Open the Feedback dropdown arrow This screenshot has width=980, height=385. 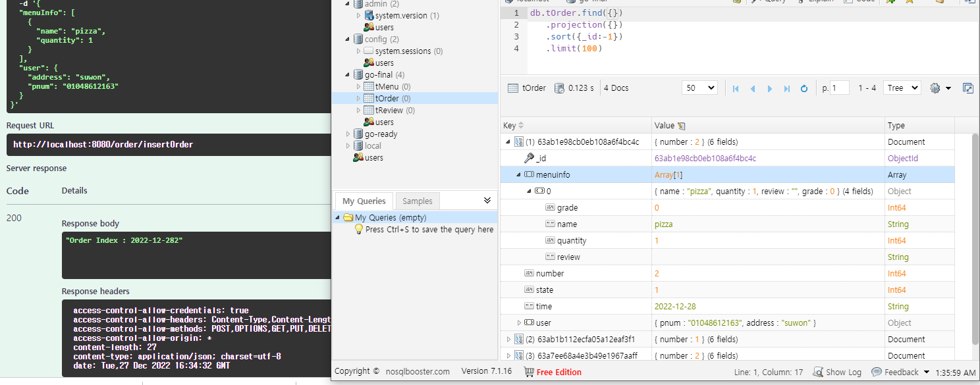coord(927,372)
